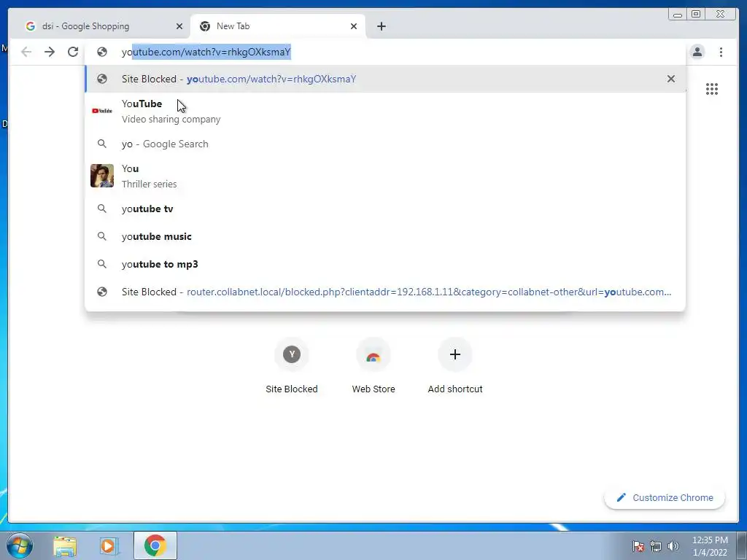
Task: Click the Customize Chrome button
Action: pyautogui.click(x=665, y=497)
